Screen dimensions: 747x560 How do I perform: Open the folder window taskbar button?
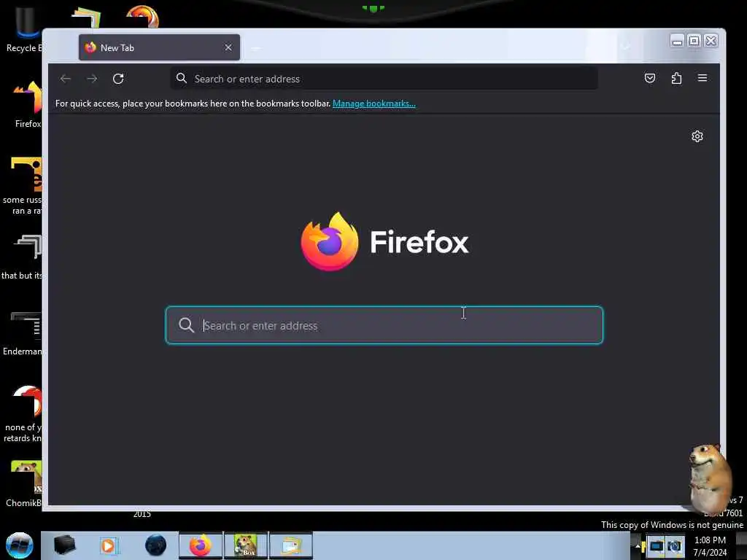[291, 545]
